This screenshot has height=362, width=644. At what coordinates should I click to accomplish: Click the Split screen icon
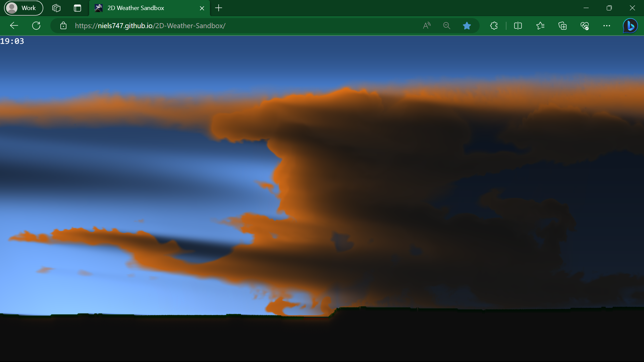518,26
